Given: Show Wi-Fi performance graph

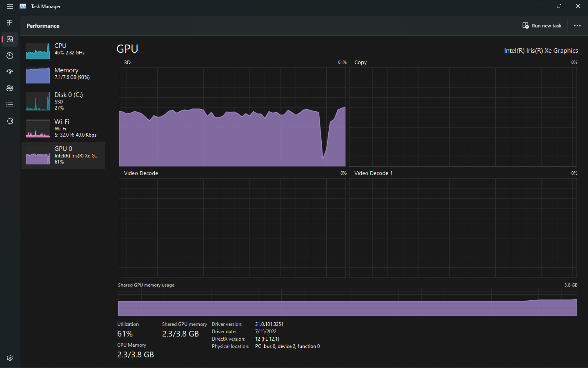Looking at the screenshot, I should 63,128.
